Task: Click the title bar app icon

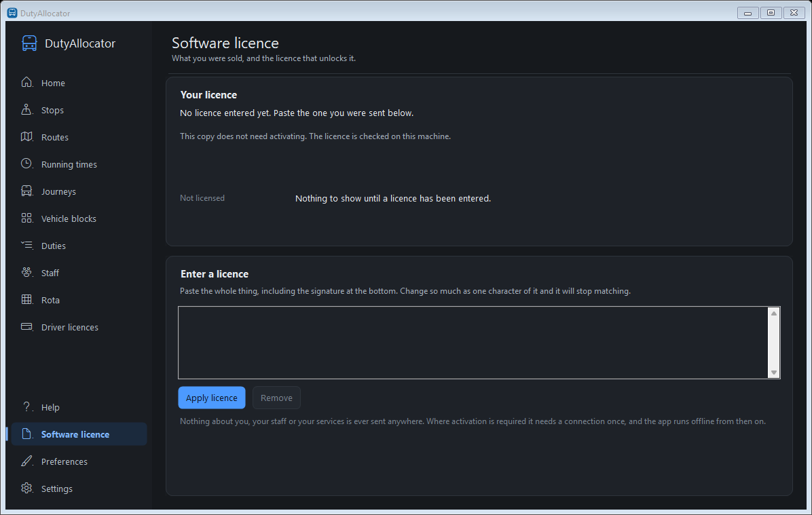Action: coord(12,12)
